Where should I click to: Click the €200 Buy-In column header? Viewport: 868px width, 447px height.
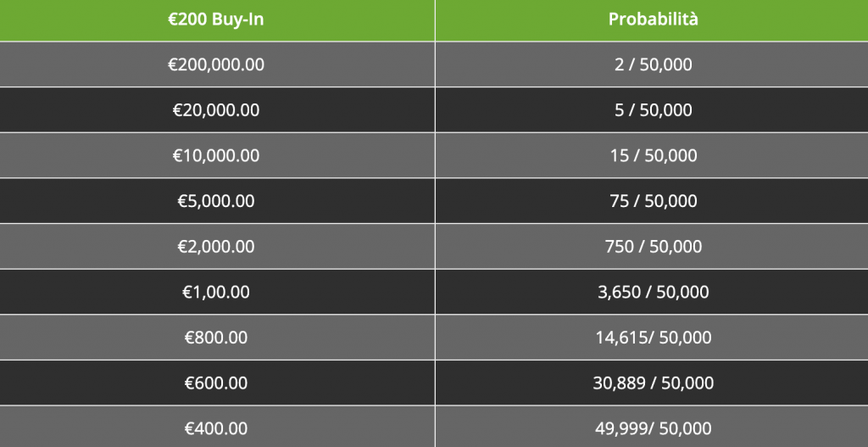click(216, 20)
